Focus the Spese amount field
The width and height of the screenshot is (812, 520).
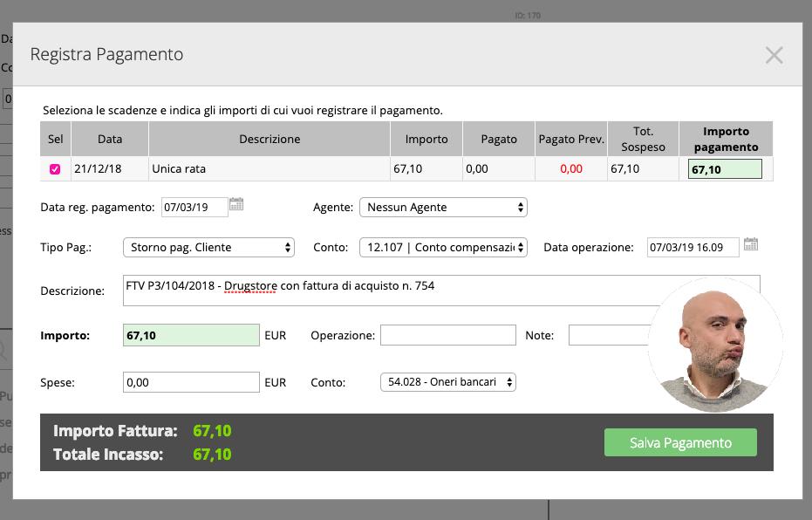pyautogui.click(x=191, y=382)
